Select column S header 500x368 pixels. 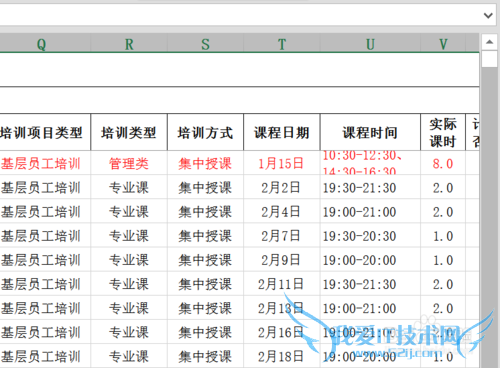205,44
